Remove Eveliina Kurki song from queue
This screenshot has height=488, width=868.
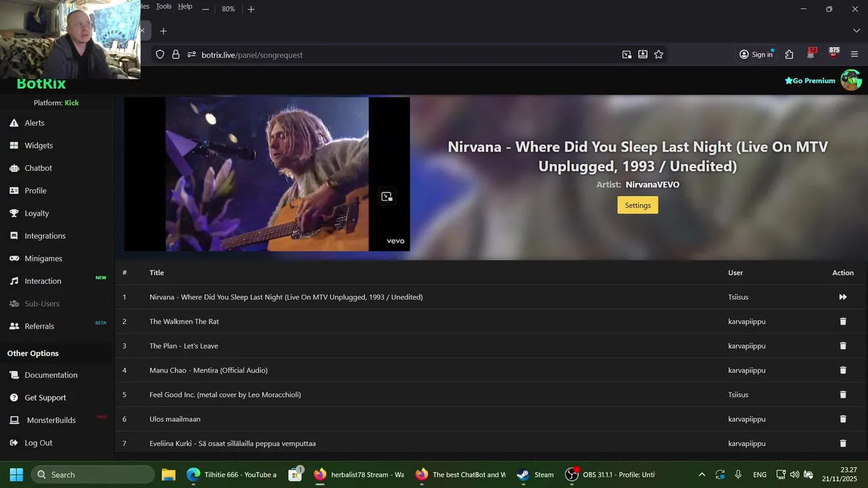click(x=843, y=443)
